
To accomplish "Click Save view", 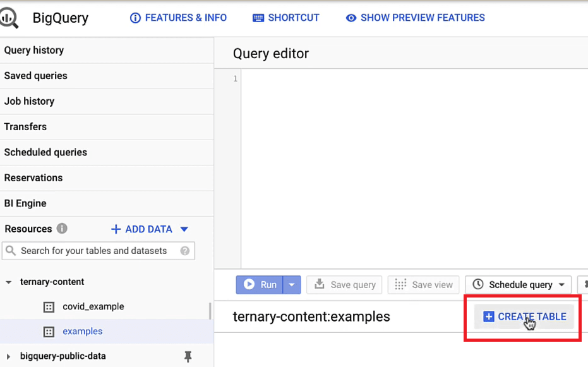I will click(423, 285).
